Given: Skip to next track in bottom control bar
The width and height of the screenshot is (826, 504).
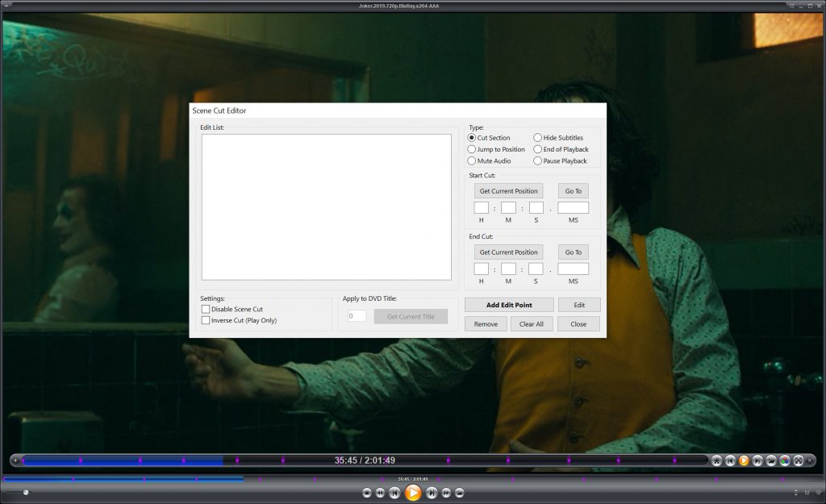Looking at the screenshot, I should (432, 493).
